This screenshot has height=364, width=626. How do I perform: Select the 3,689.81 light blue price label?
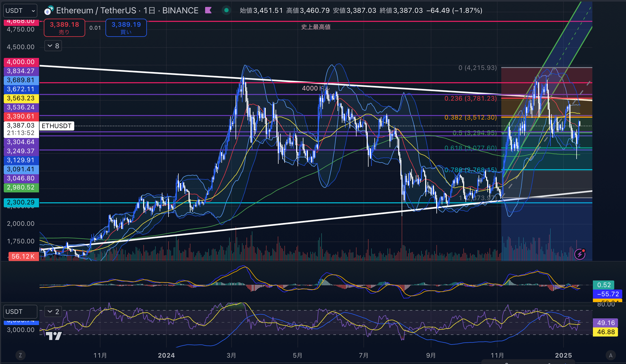(x=21, y=80)
